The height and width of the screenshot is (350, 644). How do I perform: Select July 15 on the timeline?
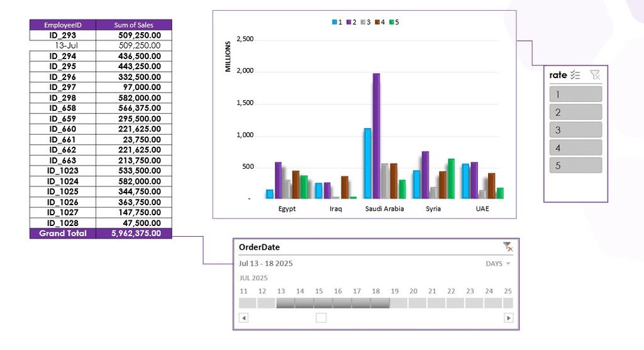coord(323,303)
